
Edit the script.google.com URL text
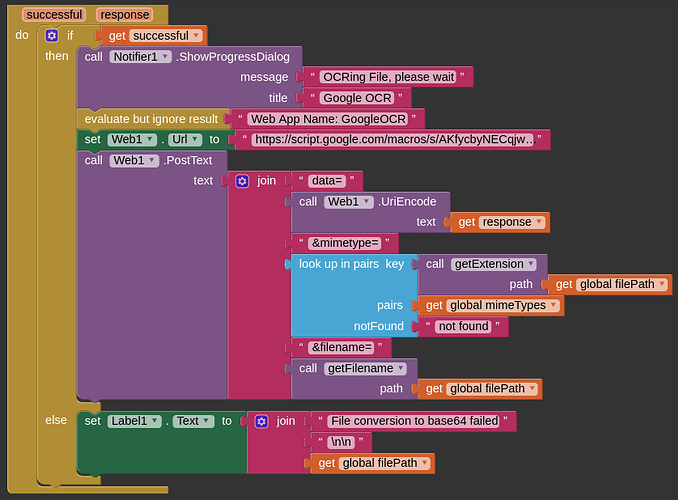(x=393, y=139)
